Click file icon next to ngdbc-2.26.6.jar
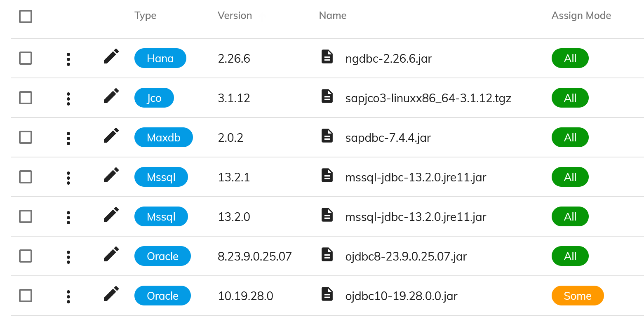 pyautogui.click(x=327, y=56)
